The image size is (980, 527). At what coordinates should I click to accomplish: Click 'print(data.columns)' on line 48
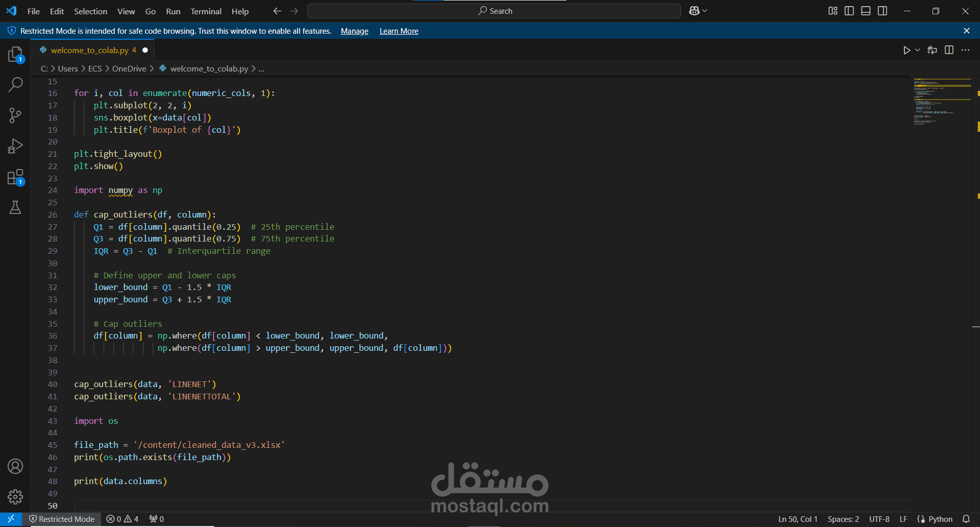[120, 482]
